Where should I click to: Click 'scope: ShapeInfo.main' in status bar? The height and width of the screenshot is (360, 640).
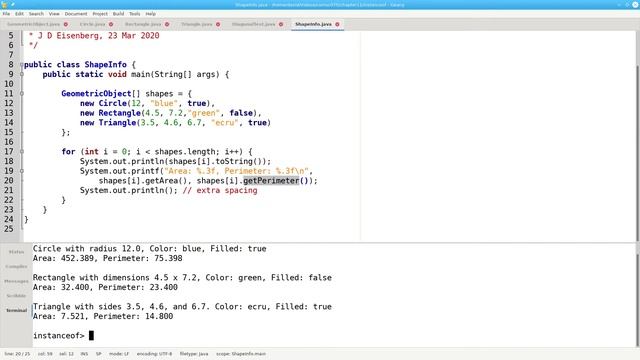241,354
